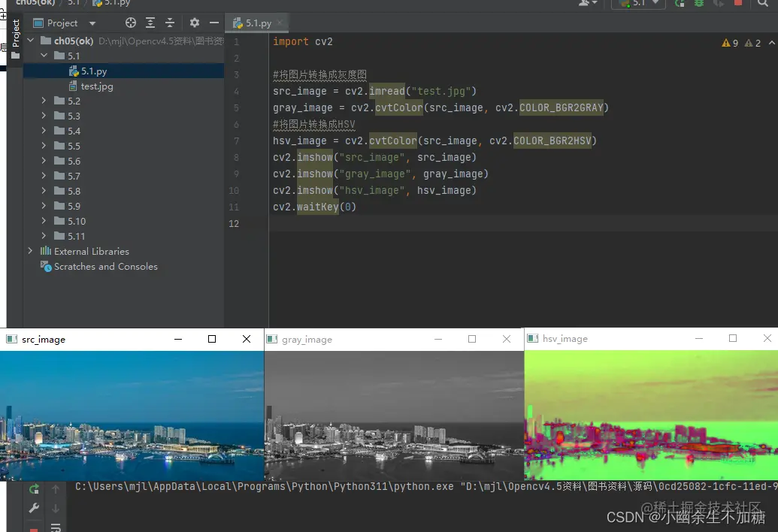
Task: Click the Expand All icon in Project panel
Action: pyautogui.click(x=150, y=23)
